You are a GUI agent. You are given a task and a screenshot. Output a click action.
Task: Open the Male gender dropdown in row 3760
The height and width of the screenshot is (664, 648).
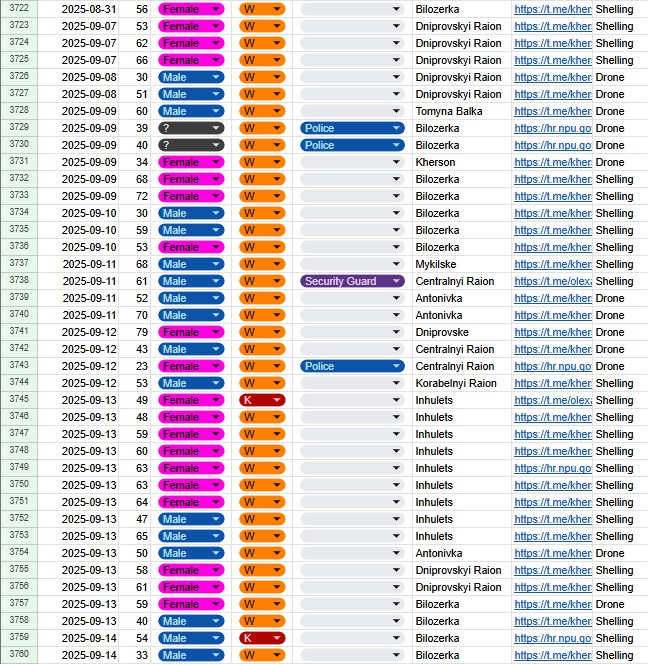[191, 655]
